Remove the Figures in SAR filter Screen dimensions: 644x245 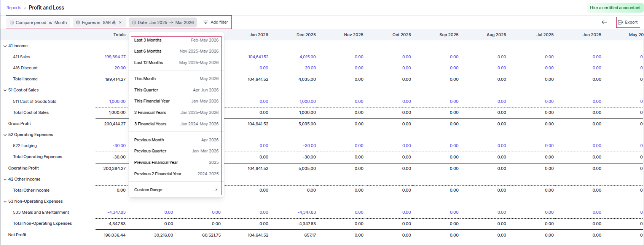[x=120, y=22]
